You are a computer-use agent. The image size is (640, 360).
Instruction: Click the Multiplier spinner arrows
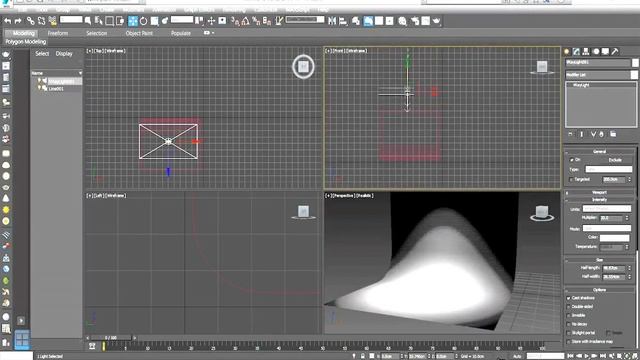pos(627,218)
